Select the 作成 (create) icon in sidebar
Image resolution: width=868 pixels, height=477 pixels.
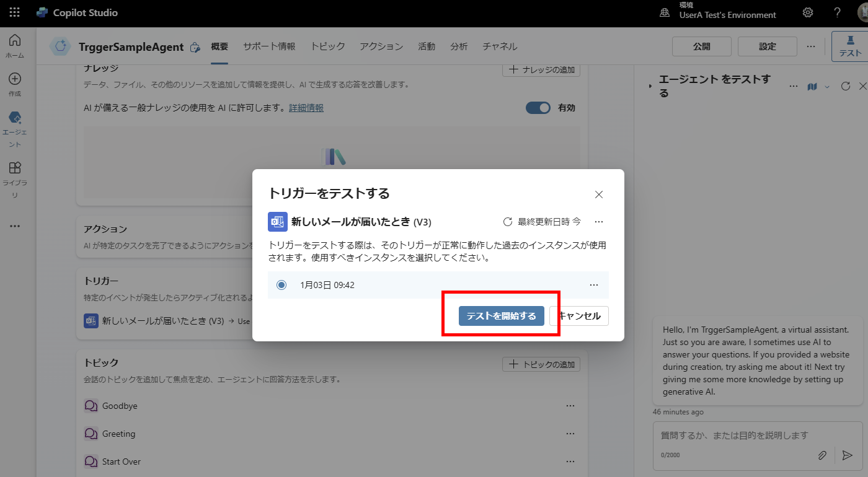(14, 79)
